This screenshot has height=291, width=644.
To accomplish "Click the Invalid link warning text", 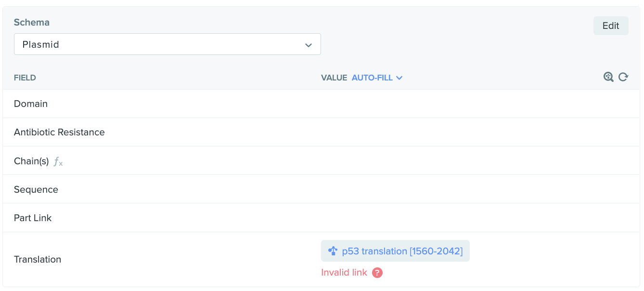I will point(344,273).
